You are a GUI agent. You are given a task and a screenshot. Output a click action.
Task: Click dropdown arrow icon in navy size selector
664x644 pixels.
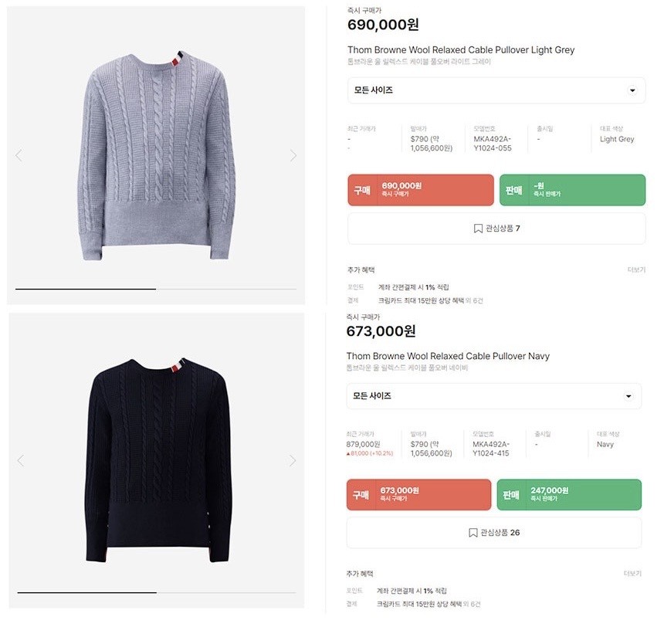pyautogui.click(x=628, y=396)
